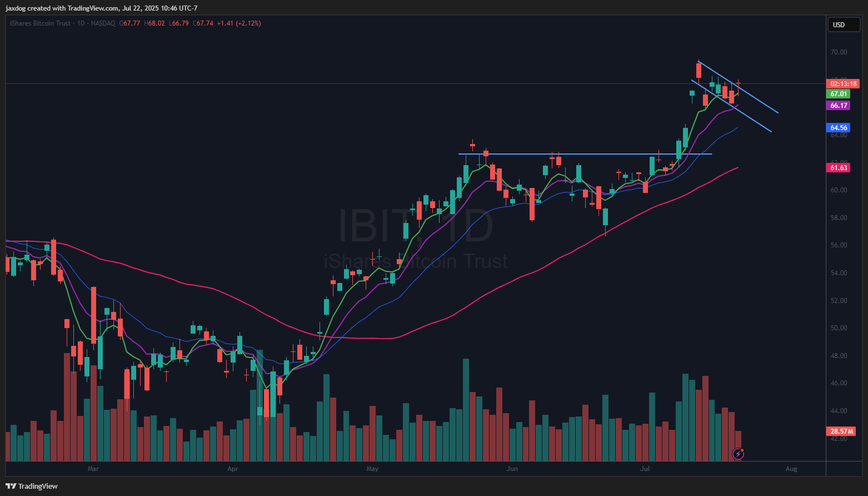The height and width of the screenshot is (496, 868).
Task: Click the '1D' interval in the legend
Action: coord(81,23)
